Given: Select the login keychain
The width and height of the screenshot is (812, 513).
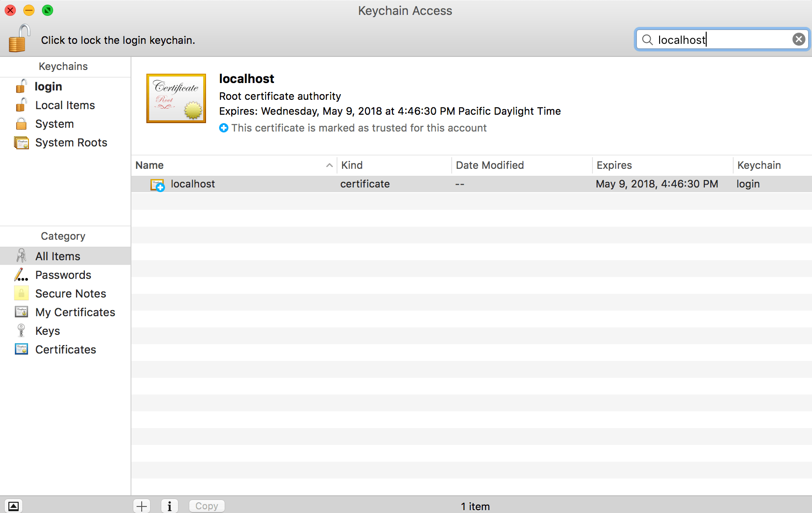Looking at the screenshot, I should [x=65, y=86].
